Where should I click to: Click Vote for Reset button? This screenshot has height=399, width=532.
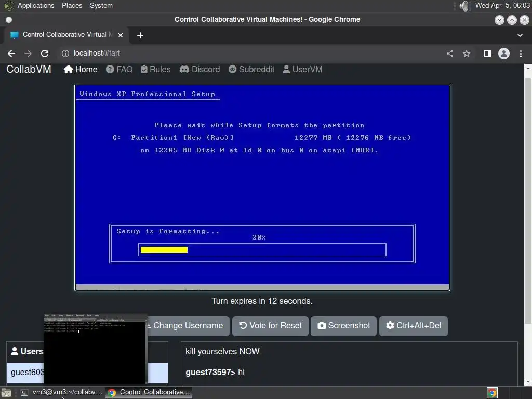click(270, 326)
